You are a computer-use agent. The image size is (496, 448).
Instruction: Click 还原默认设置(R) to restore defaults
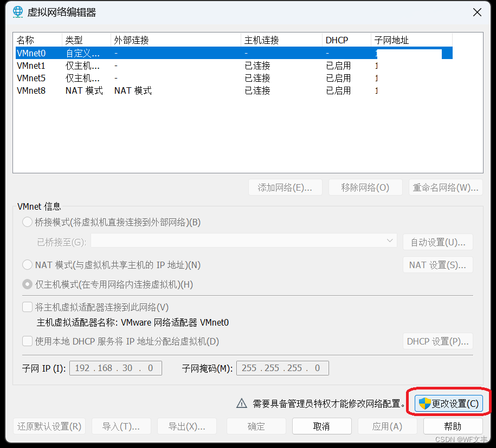[49, 426]
